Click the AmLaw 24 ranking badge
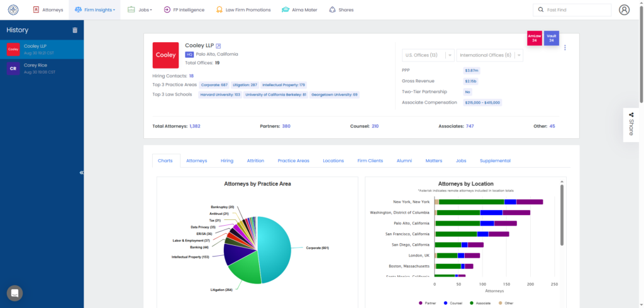Viewport: 644px width, 308px height. tap(535, 38)
